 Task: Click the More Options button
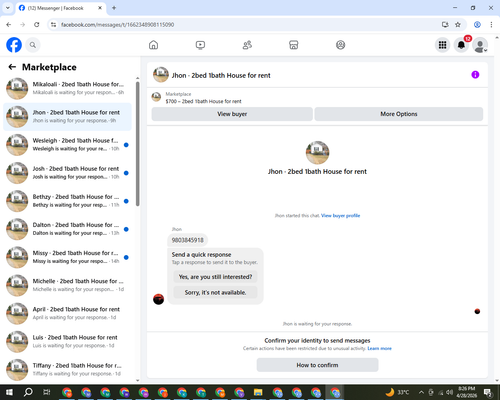point(399,114)
